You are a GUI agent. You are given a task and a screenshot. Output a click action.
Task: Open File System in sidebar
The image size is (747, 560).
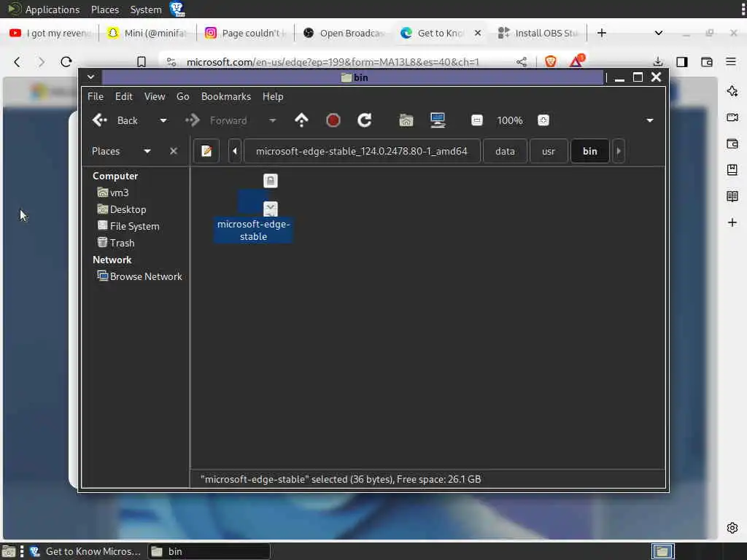point(128,226)
